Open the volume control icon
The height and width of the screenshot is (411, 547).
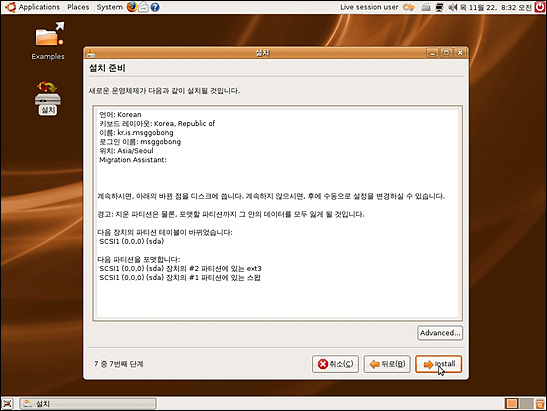click(452, 7)
